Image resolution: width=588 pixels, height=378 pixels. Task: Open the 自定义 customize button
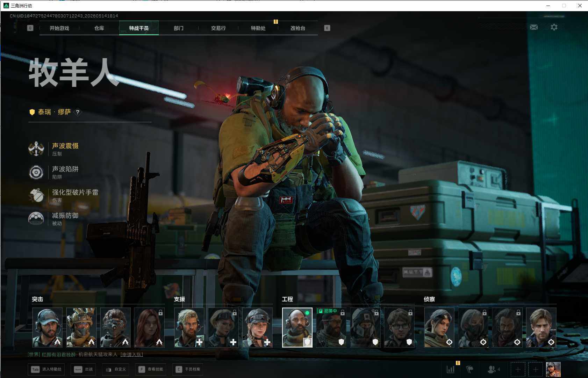116,369
